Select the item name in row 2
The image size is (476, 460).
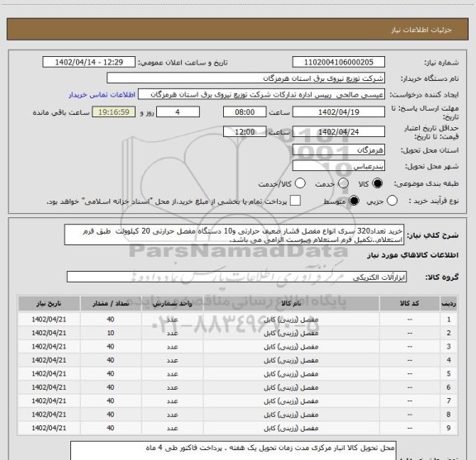pos(291,333)
